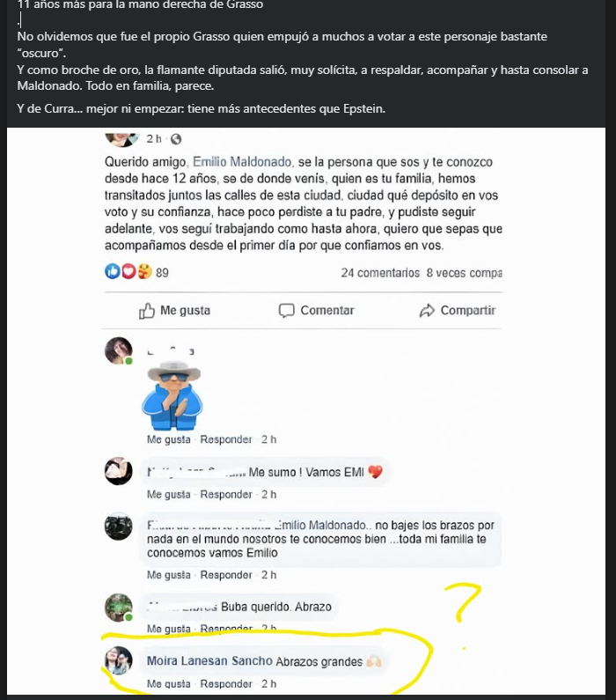Image resolution: width=616 pixels, height=700 pixels.
Task: Click the Compartir arrow icon
Action: [427, 310]
